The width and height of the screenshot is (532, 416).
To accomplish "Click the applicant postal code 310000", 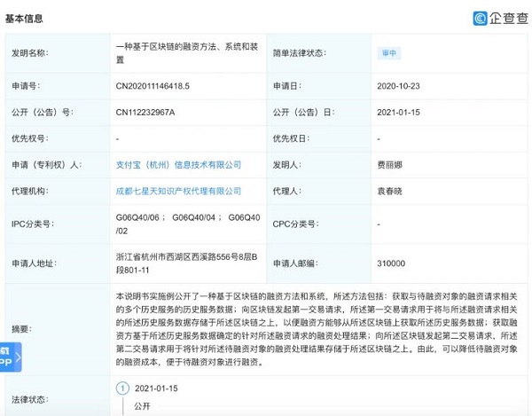I will tap(391, 263).
